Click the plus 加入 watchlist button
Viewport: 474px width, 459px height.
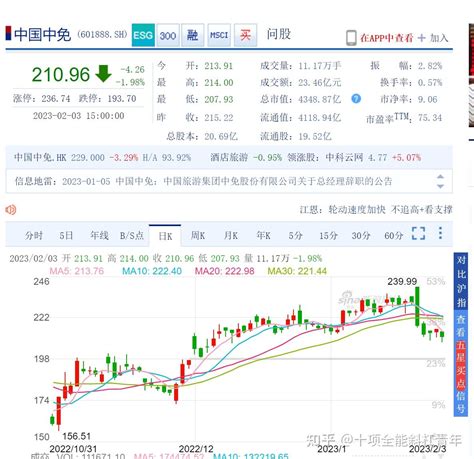click(x=433, y=38)
